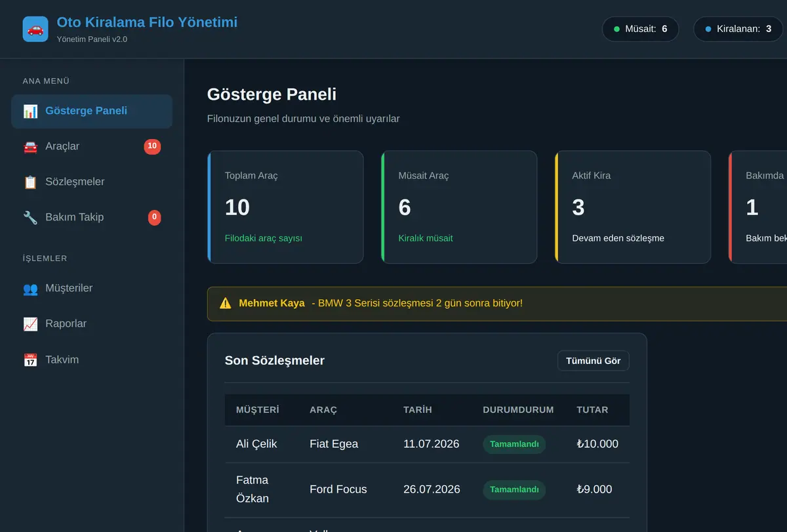The image size is (787, 532).
Task: Click the bar chart icon beside Gösterge Paneli
Action: 30,111
